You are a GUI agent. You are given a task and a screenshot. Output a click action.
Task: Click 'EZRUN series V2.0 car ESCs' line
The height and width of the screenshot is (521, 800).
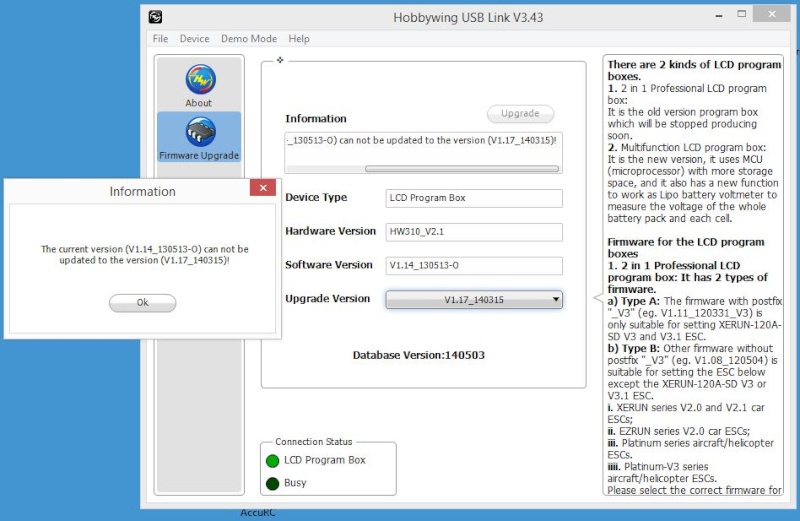click(x=679, y=431)
